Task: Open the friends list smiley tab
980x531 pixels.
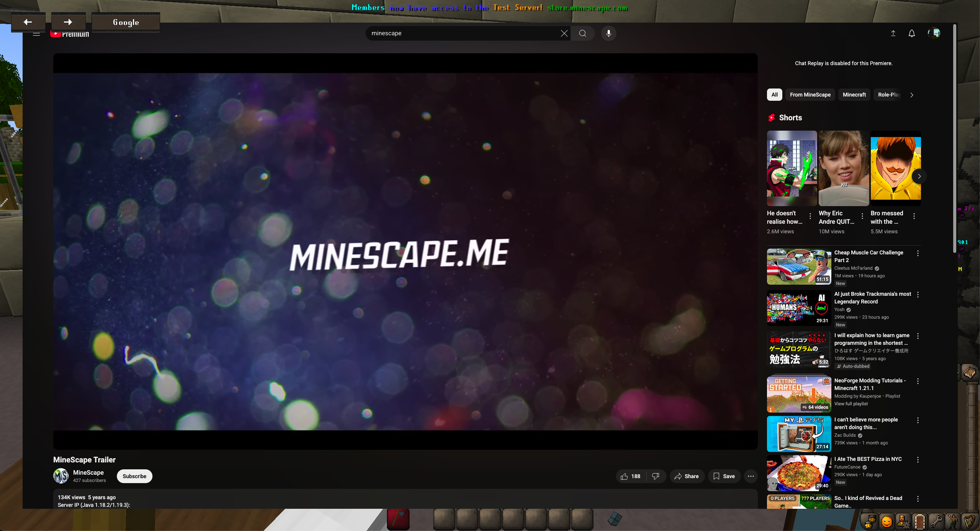Action: [x=886, y=521]
